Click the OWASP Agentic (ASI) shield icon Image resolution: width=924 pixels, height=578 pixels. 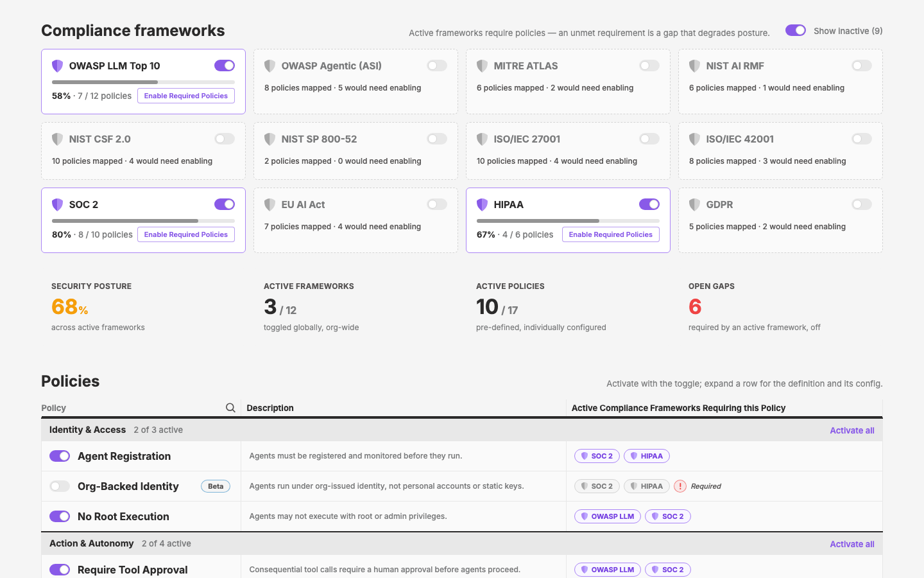pos(269,66)
